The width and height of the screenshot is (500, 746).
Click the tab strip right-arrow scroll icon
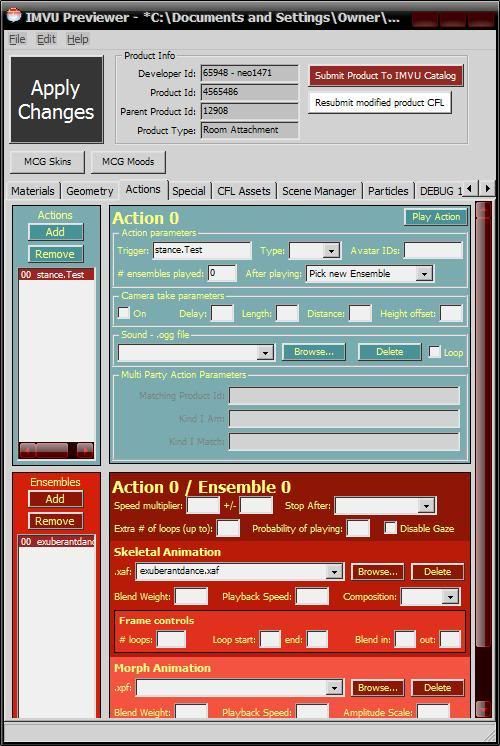(x=487, y=189)
